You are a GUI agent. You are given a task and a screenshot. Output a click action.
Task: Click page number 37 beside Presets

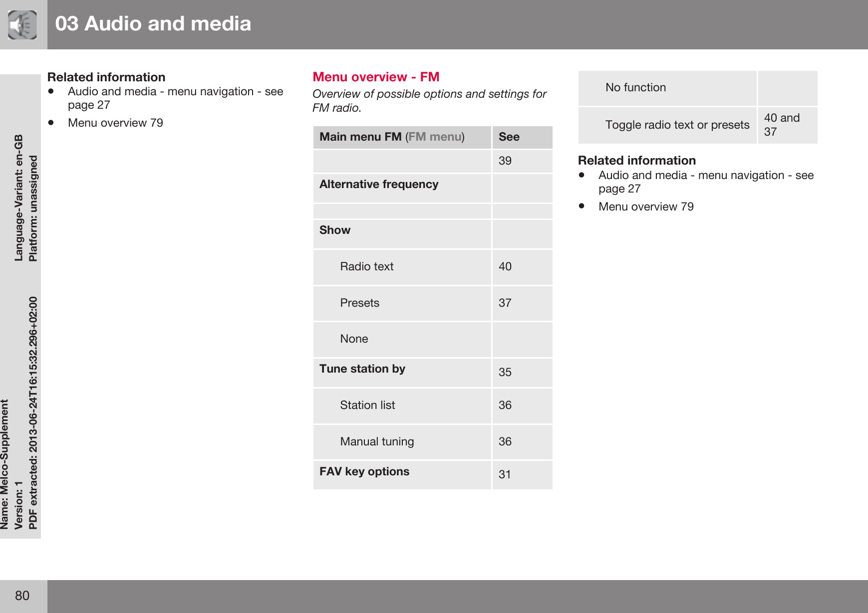(505, 303)
